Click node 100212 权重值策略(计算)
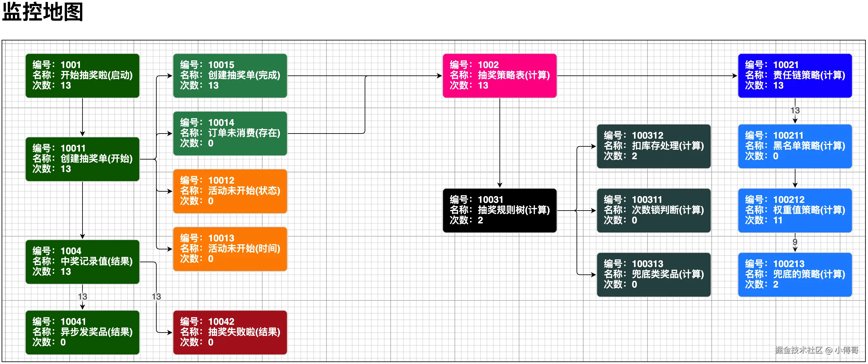868x364 pixels. 794,210
